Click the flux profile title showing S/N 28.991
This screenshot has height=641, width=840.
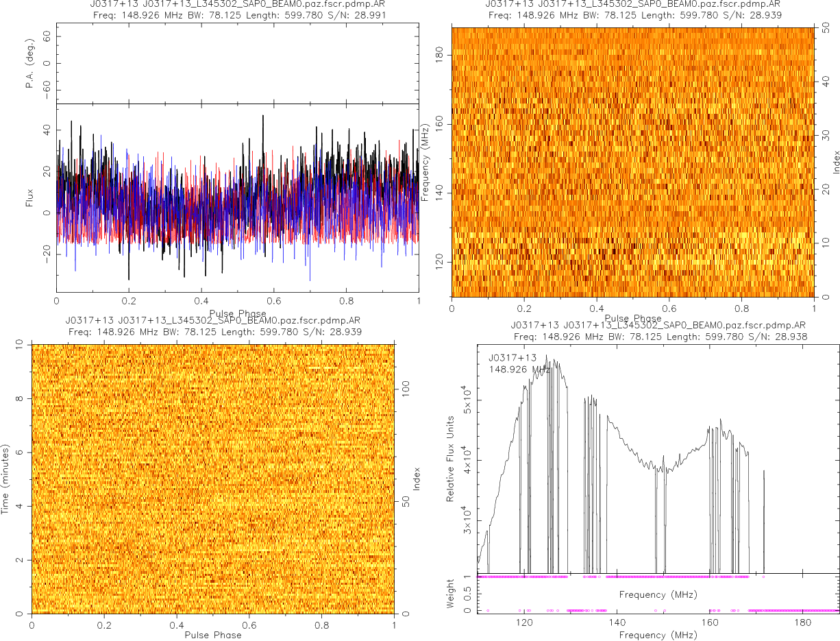237,15
